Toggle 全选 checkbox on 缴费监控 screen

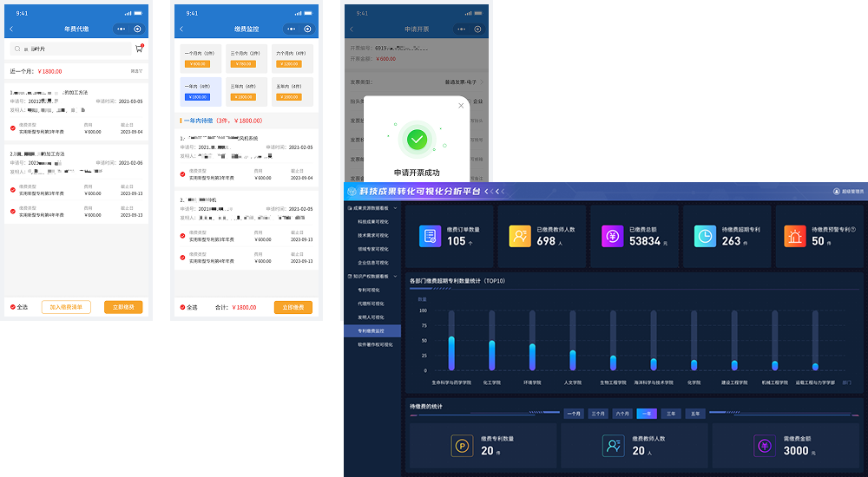pos(182,307)
